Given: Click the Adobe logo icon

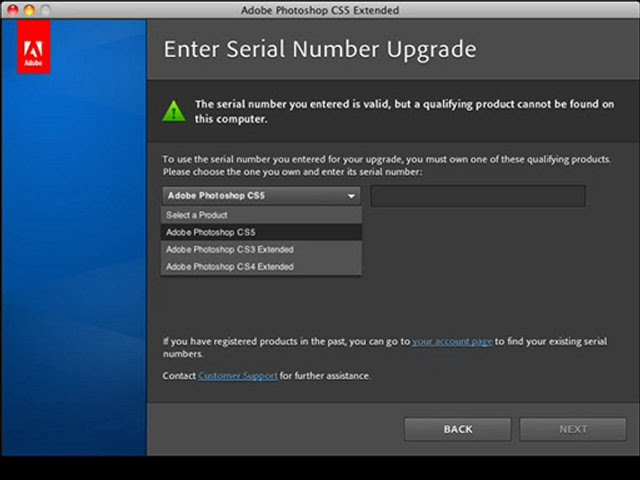Looking at the screenshot, I should tap(34, 47).
